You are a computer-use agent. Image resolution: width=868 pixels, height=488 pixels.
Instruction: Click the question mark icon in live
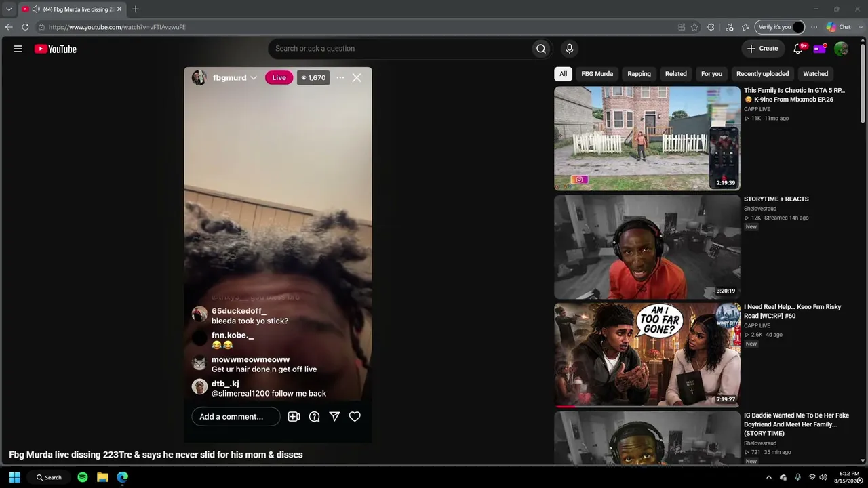(x=315, y=417)
